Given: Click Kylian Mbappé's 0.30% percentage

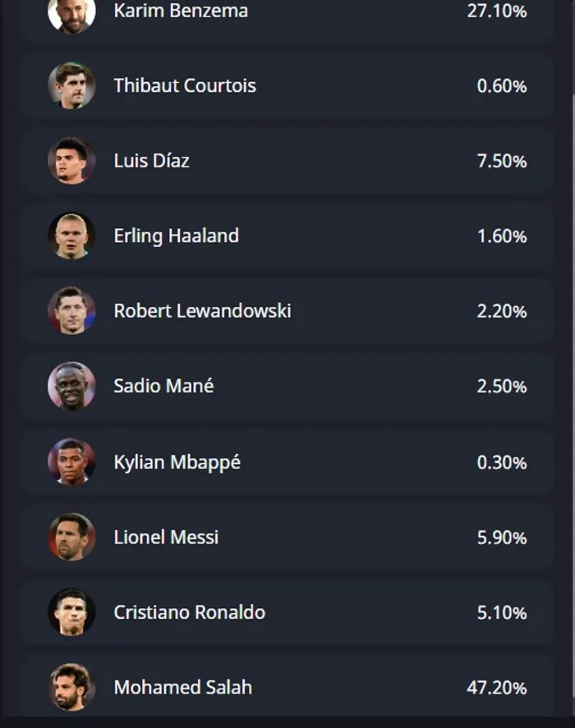Looking at the screenshot, I should 502,462.
